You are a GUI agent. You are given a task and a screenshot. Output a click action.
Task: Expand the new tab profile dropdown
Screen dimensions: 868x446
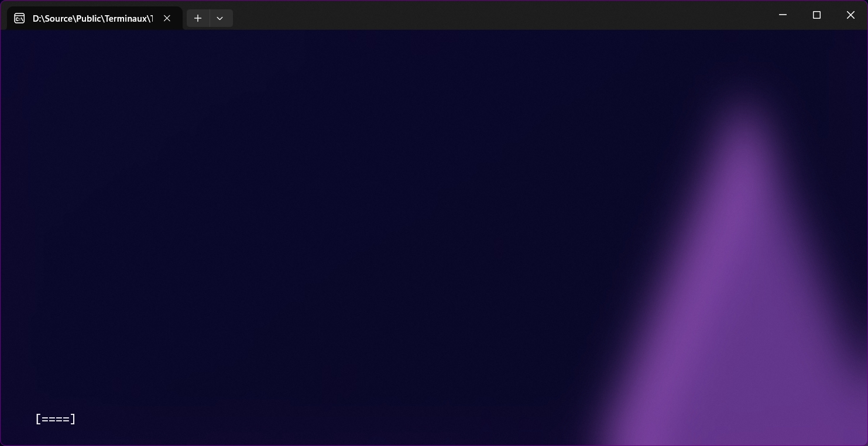pyautogui.click(x=220, y=18)
